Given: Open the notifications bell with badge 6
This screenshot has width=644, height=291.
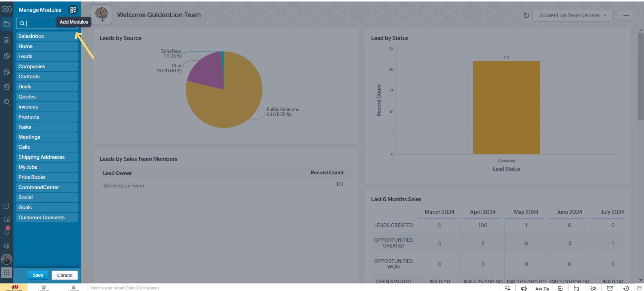Looking at the screenshot, I should tap(7, 232).
